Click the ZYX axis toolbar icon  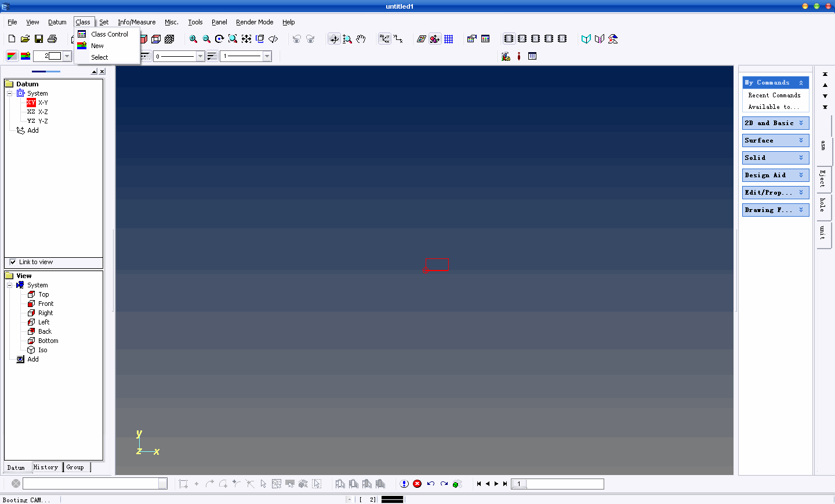[x=384, y=39]
